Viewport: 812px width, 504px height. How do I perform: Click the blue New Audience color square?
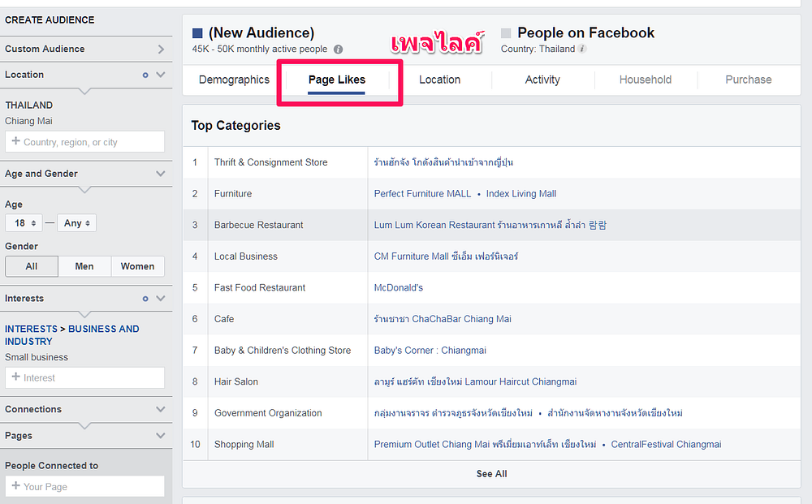tap(197, 33)
